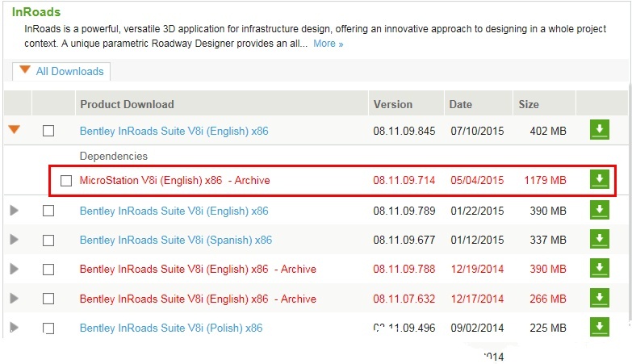632x364 pixels.
Task: Download MicroStation V8i Archive dependency
Action: click(x=599, y=180)
